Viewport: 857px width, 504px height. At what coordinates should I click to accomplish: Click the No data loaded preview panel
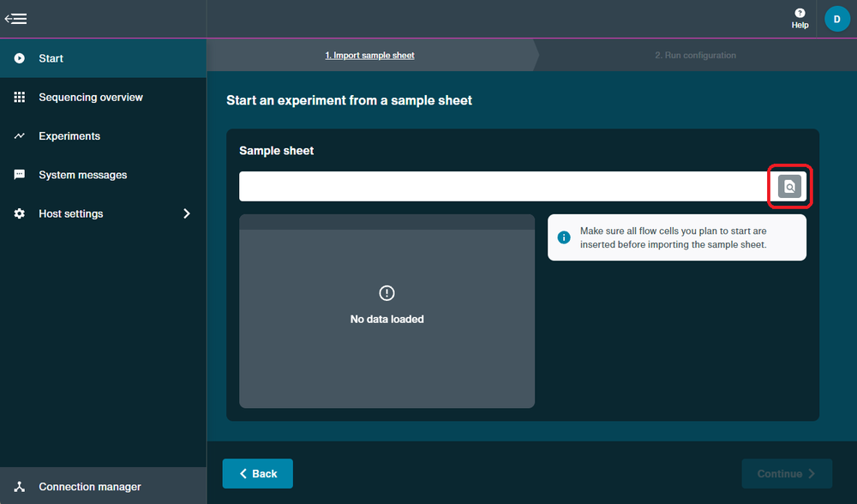387,311
